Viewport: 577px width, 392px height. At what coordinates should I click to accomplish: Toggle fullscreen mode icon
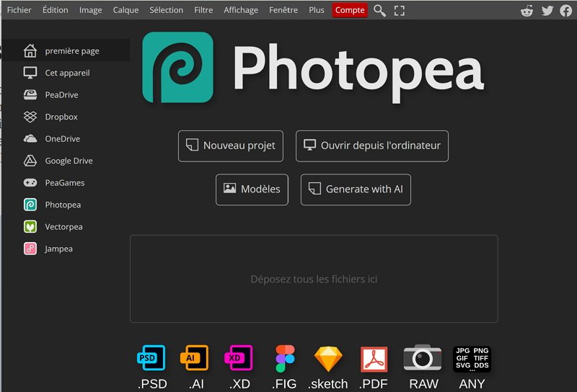pyautogui.click(x=400, y=10)
